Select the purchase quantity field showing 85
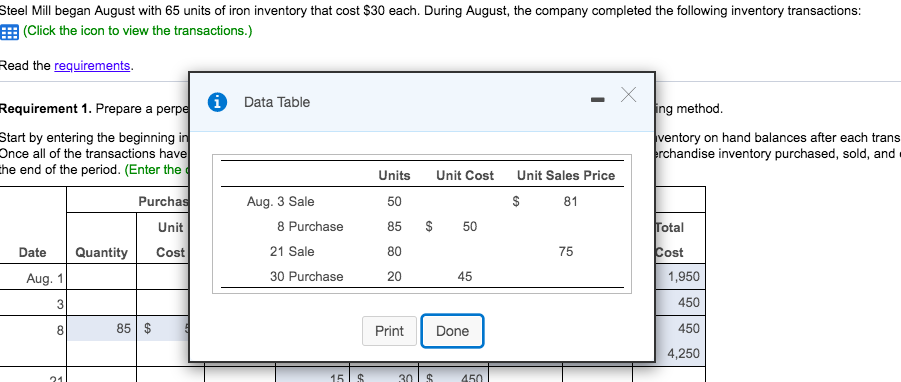 point(101,329)
